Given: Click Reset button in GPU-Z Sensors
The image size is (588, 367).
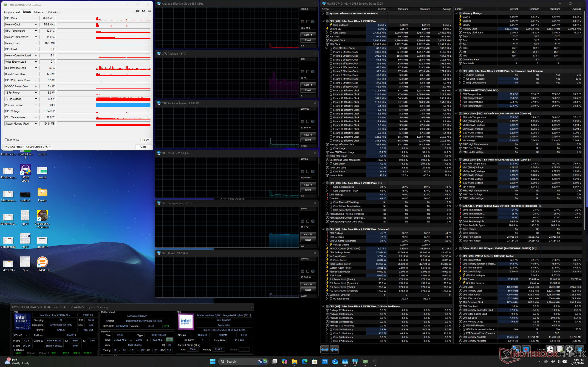Looking at the screenshot, I should pyautogui.click(x=145, y=140).
